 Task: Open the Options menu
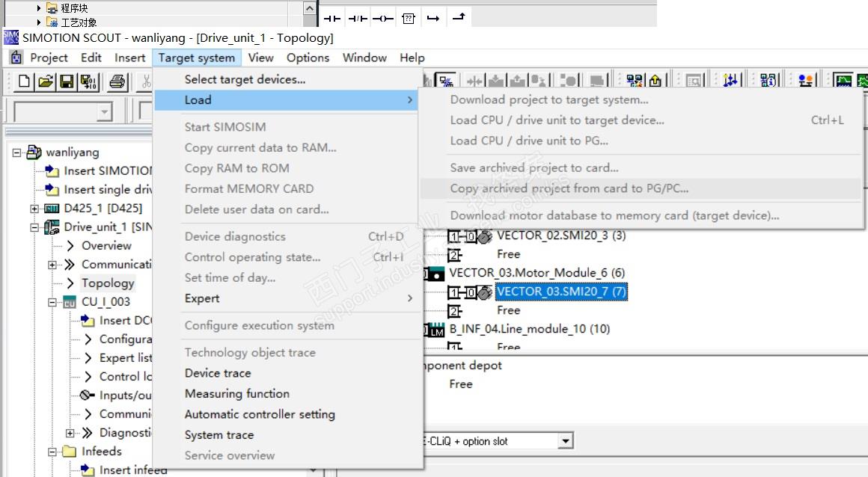click(308, 58)
